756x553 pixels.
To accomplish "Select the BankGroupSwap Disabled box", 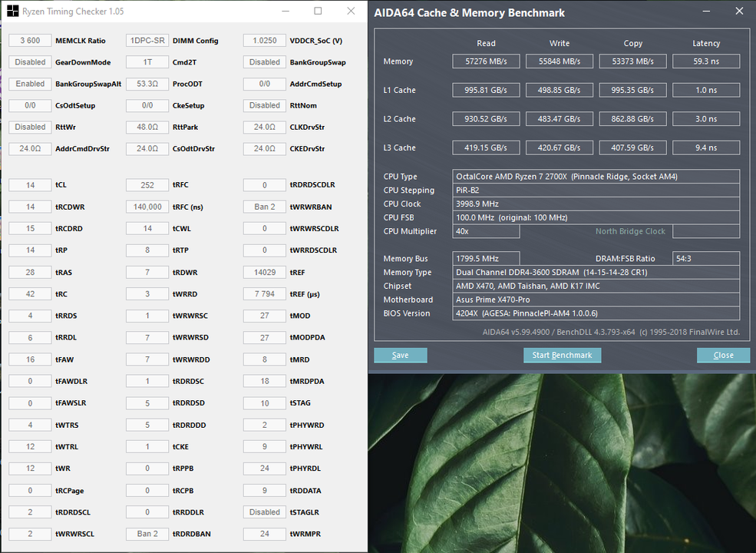I will [x=265, y=62].
